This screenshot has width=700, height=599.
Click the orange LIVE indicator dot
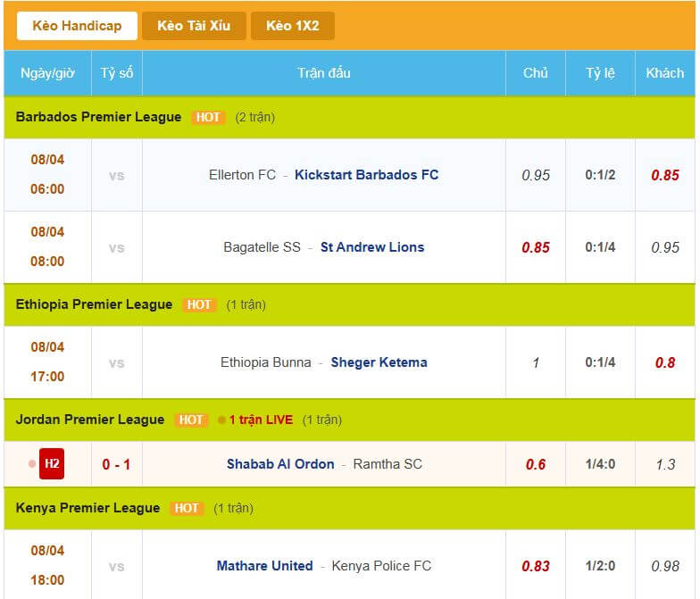tap(221, 420)
